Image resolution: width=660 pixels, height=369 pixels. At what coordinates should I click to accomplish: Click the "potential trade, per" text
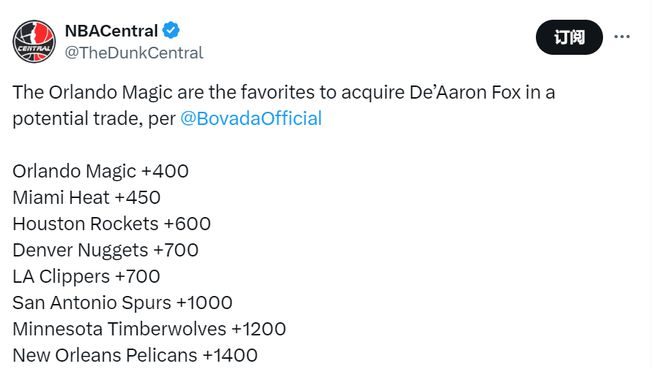pos(94,119)
